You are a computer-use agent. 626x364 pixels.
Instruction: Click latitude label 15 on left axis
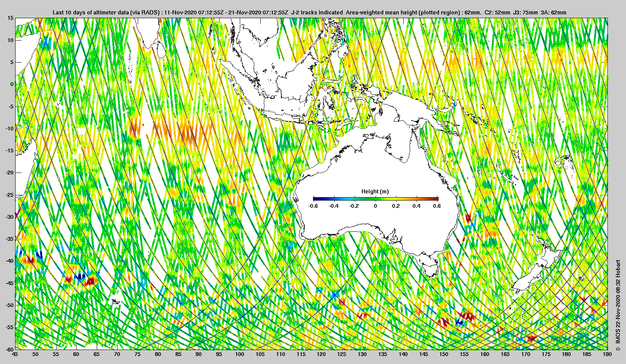(x=11, y=18)
